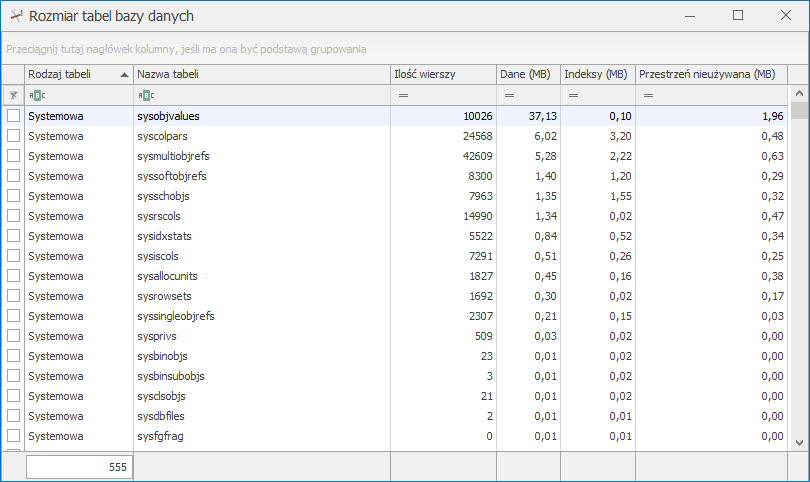Click equals filter icon under Przestrzeń nieużywana

point(648,95)
